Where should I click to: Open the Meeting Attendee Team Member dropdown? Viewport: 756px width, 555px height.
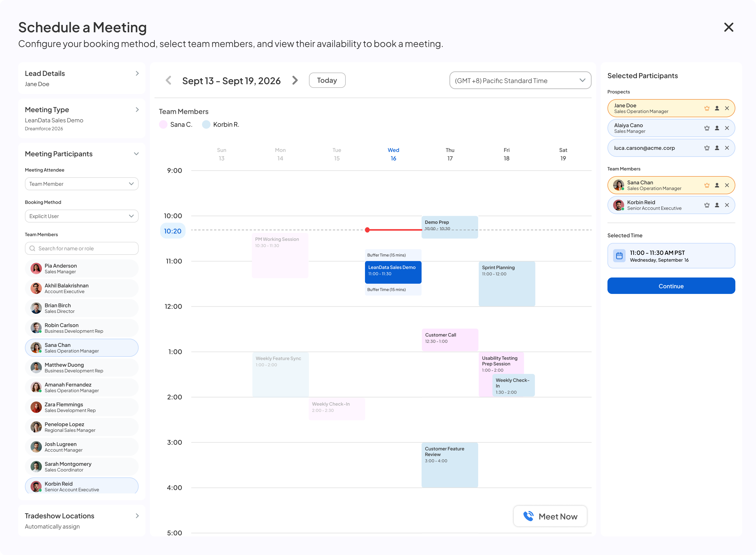coord(81,184)
